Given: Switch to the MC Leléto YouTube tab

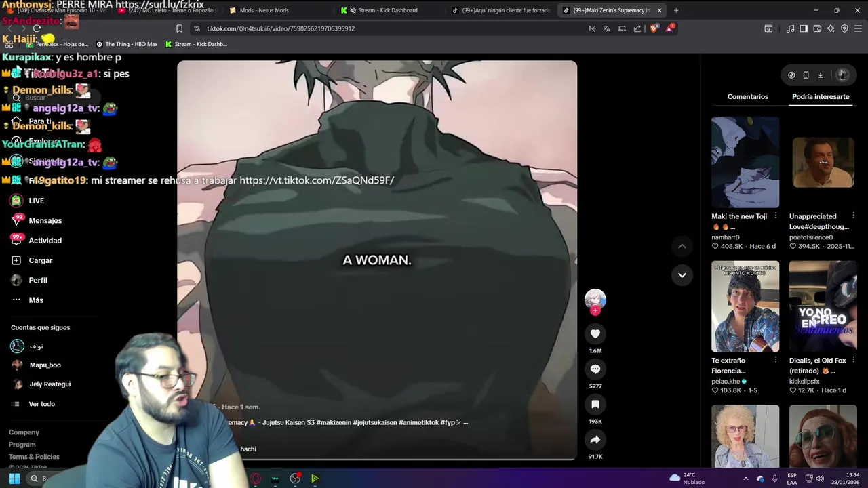Looking at the screenshot, I should 166,10.
